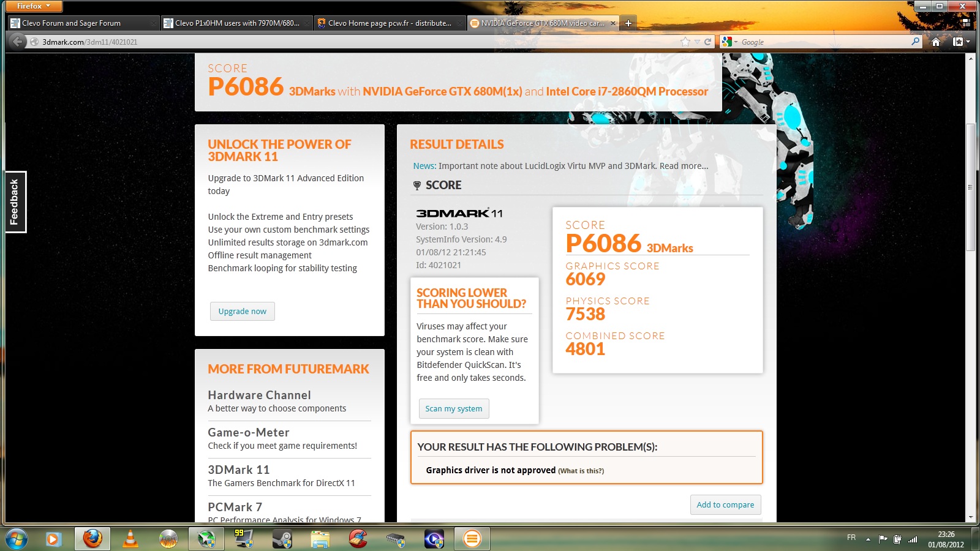Click the result 'Id: 4021021' text

point(439,265)
